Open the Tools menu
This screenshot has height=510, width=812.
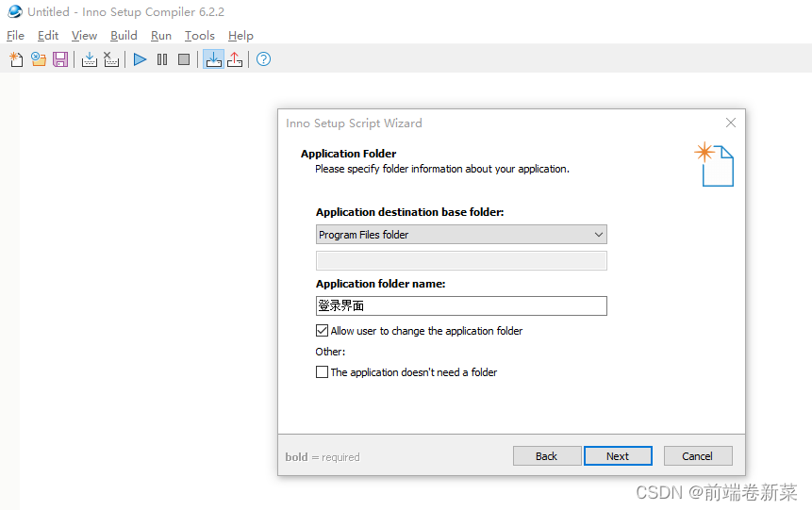[x=200, y=36]
